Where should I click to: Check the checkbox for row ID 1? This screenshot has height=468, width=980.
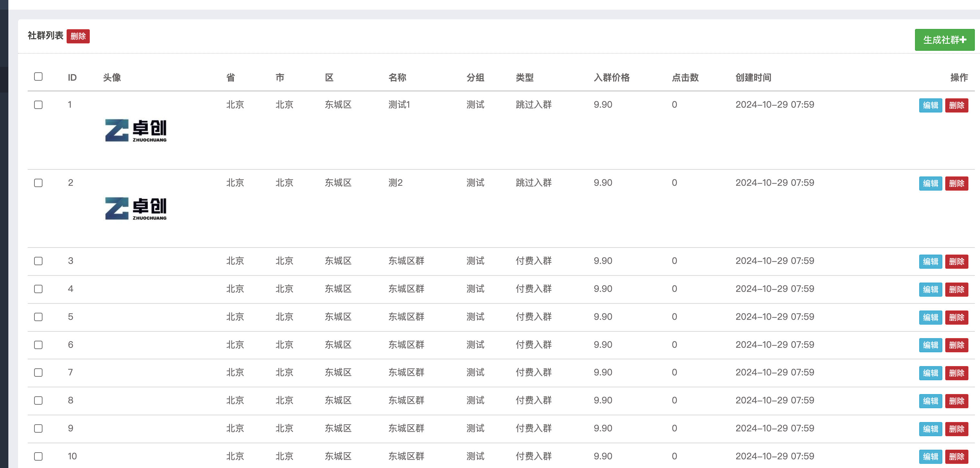[x=38, y=104]
